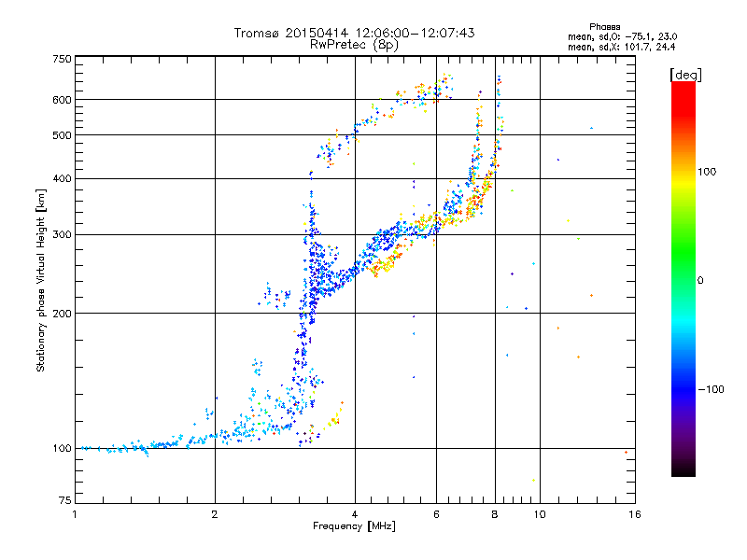Click the x-axis tick label '6'
747x560 pixels.
click(436, 514)
